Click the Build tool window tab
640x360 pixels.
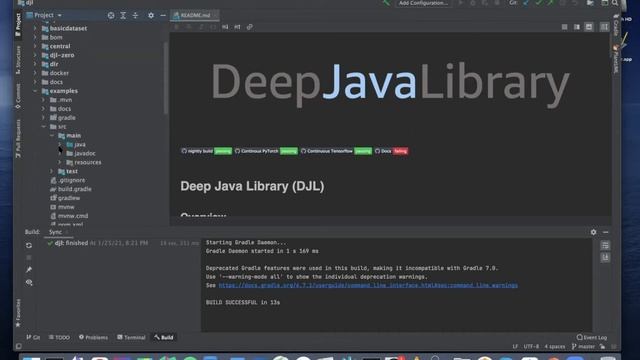tap(164, 338)
